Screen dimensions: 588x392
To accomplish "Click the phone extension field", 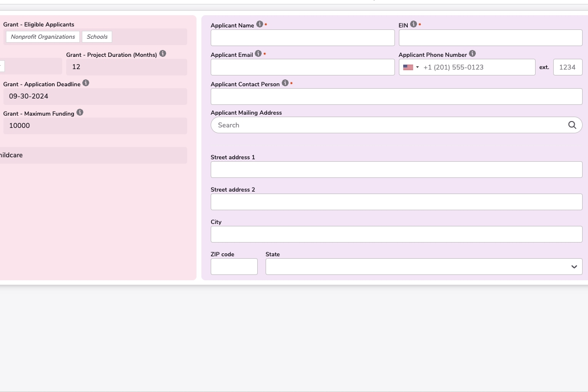I will [x=567, y=67].
